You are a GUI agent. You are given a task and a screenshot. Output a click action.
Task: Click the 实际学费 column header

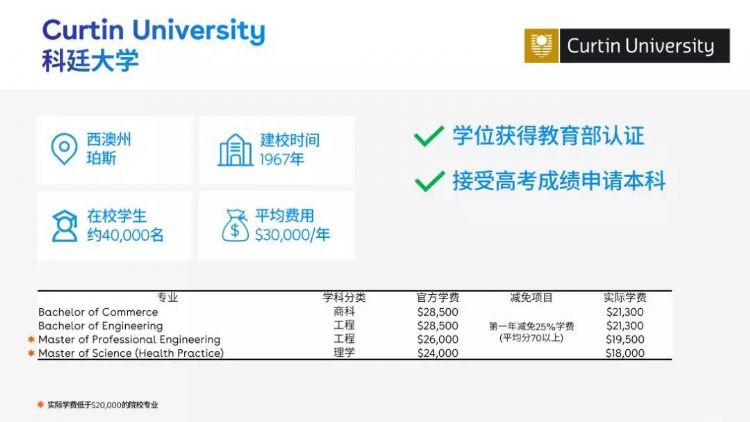pyautogui.click(x=625, y=298)
